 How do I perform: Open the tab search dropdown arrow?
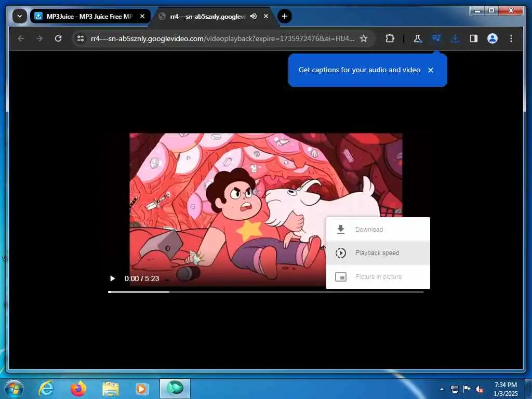pos(20,16)
